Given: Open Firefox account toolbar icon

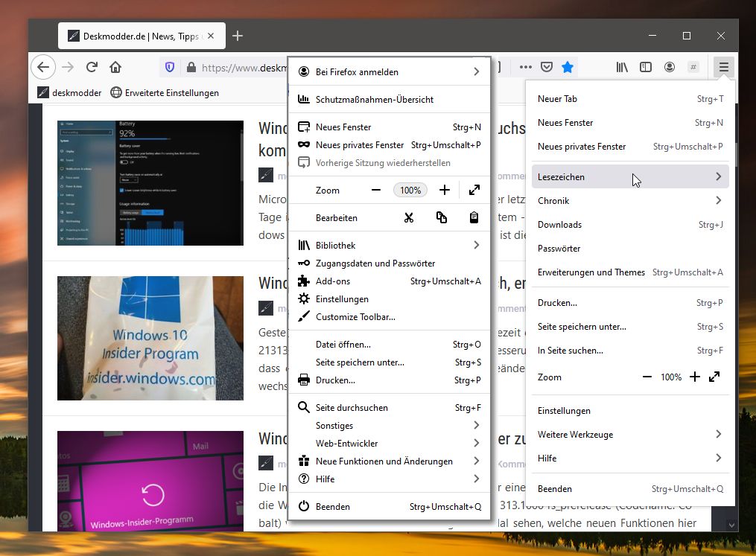Looking at the screenshot, I should (x=669, y=67).
